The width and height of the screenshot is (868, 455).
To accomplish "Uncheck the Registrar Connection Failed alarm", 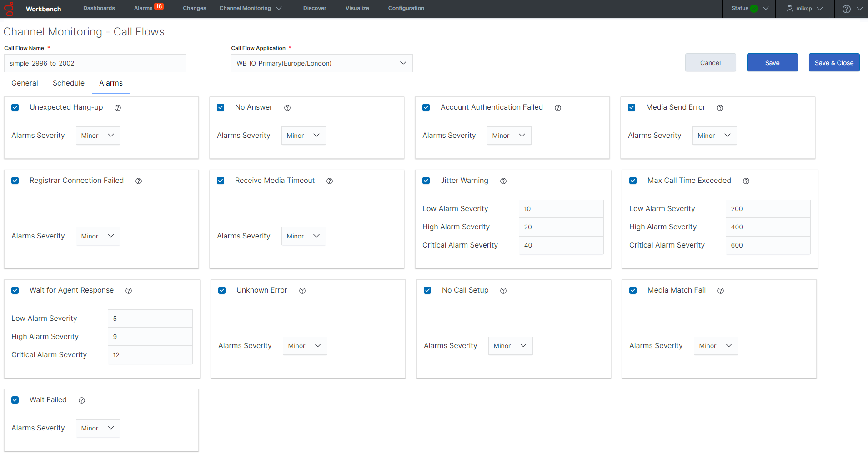I will (15, 181).
